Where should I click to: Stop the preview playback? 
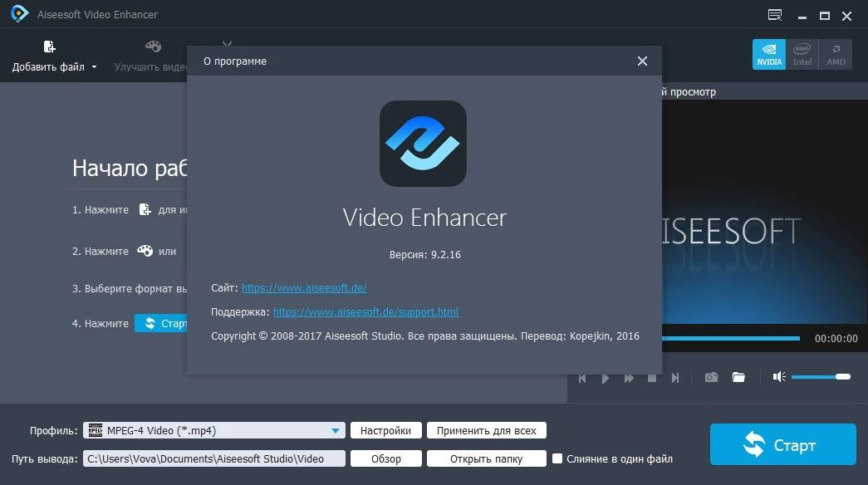point(652,378)
